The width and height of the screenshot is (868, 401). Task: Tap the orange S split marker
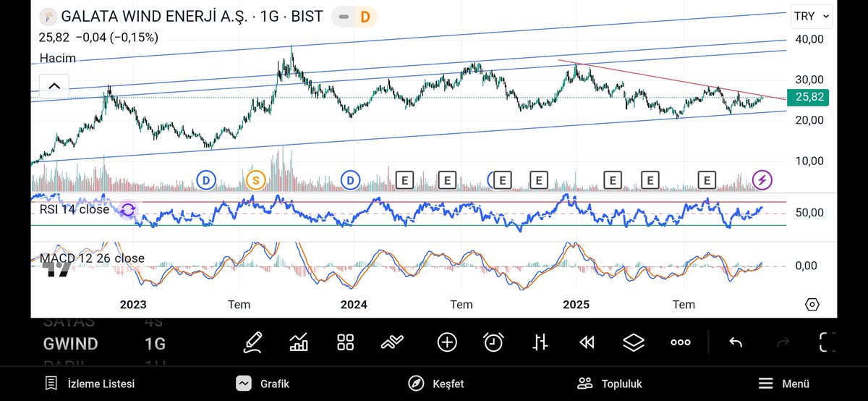255,179
